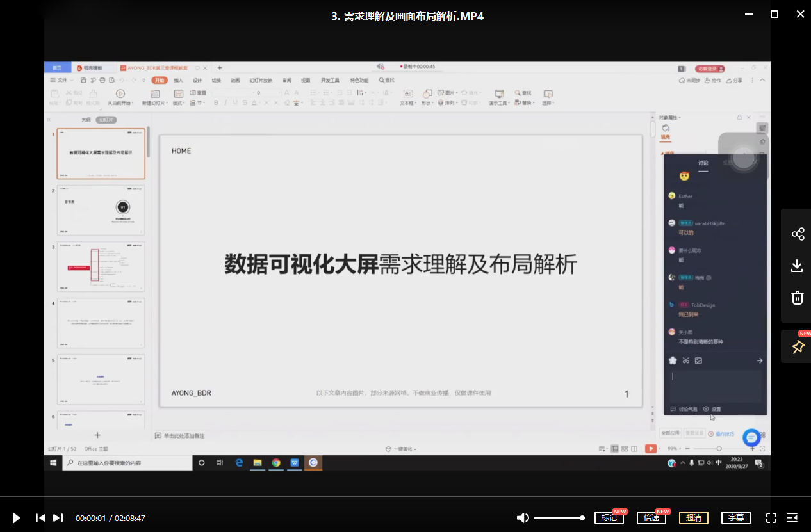Open the 超清 video quality selector

[x=694, y=518]
